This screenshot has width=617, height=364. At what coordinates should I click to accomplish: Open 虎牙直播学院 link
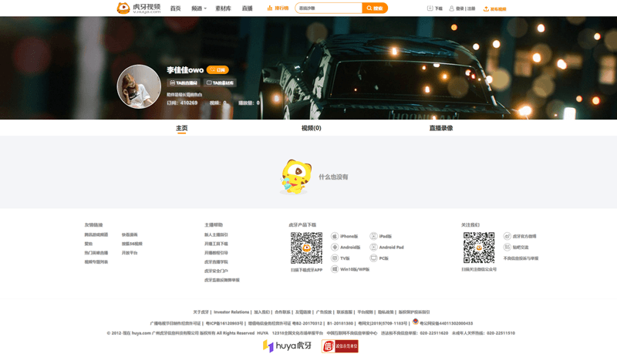[216, 261]
